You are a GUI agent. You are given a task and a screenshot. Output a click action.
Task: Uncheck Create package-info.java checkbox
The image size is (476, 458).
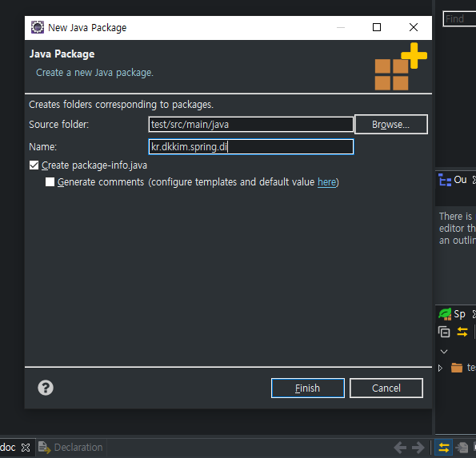[34, 165]
